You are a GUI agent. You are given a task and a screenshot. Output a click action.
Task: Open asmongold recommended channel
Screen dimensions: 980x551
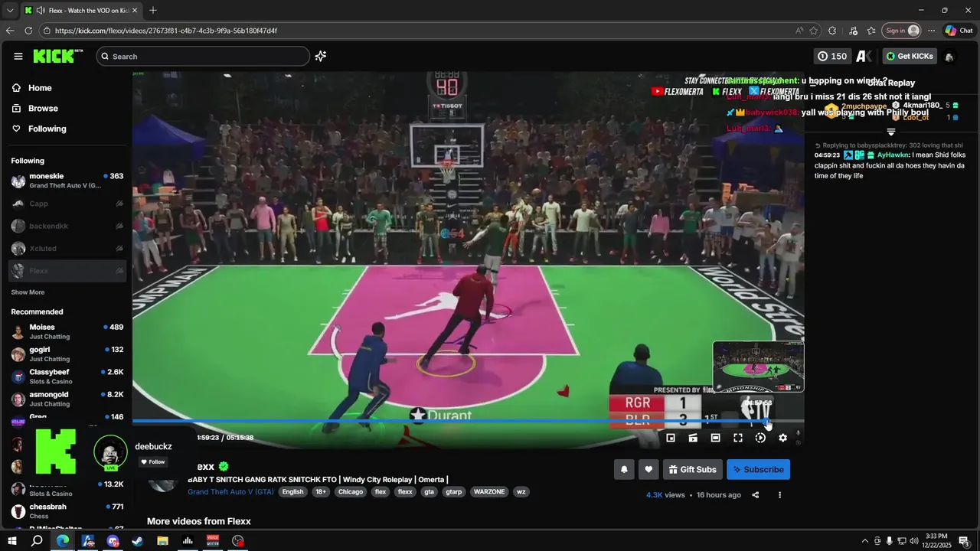(x=67, y=399)
